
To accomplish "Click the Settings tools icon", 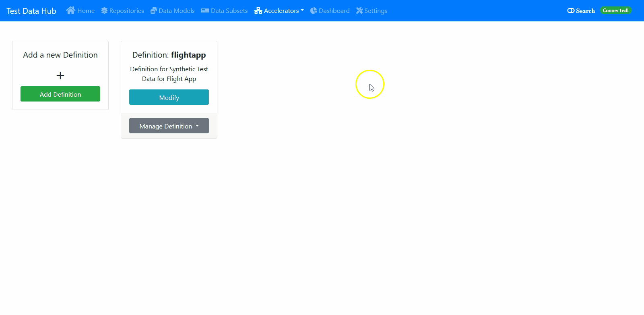I will coord(359,11).
